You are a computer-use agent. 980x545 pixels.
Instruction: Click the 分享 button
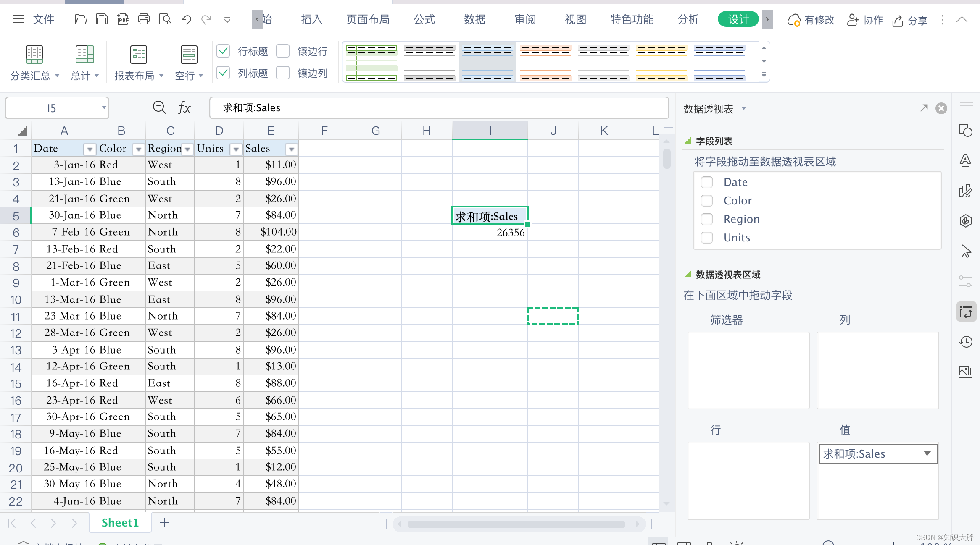coord(910,20)
